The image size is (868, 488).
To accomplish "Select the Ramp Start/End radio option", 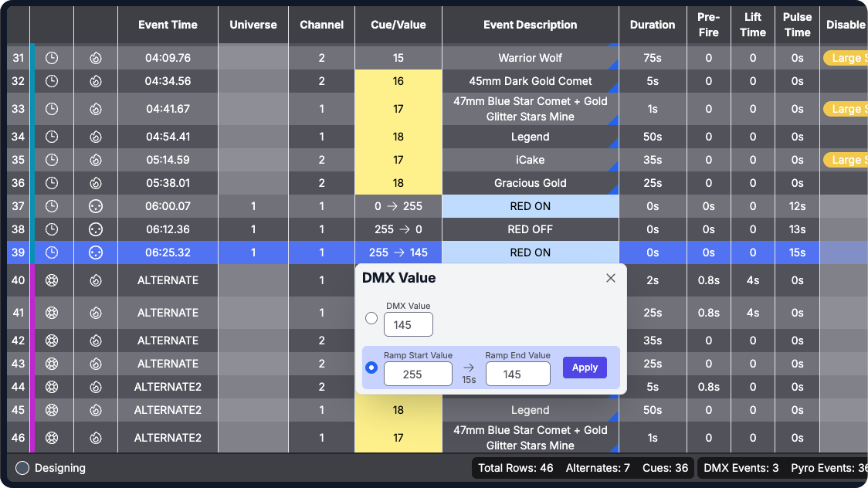I will pyautogui.click(x=371, y=368).
